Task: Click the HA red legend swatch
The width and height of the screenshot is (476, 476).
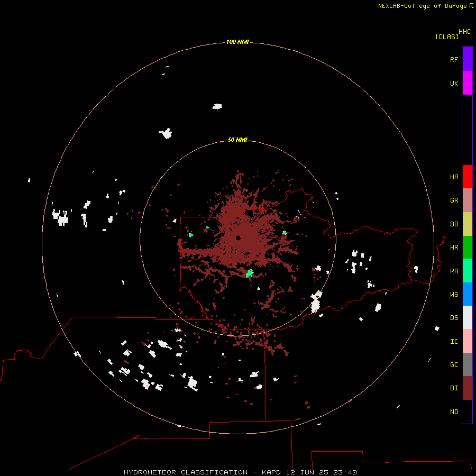Action: [x=467, y=177]
